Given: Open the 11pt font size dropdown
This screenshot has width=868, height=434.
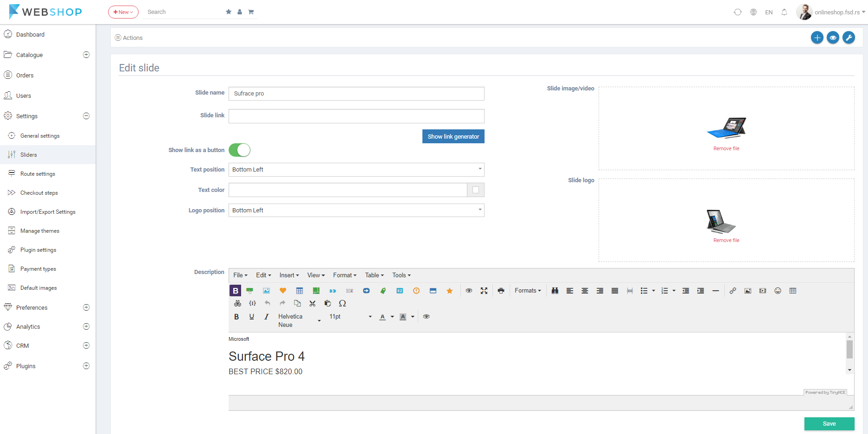Looking at the screenshot, I should pos(351,317).
